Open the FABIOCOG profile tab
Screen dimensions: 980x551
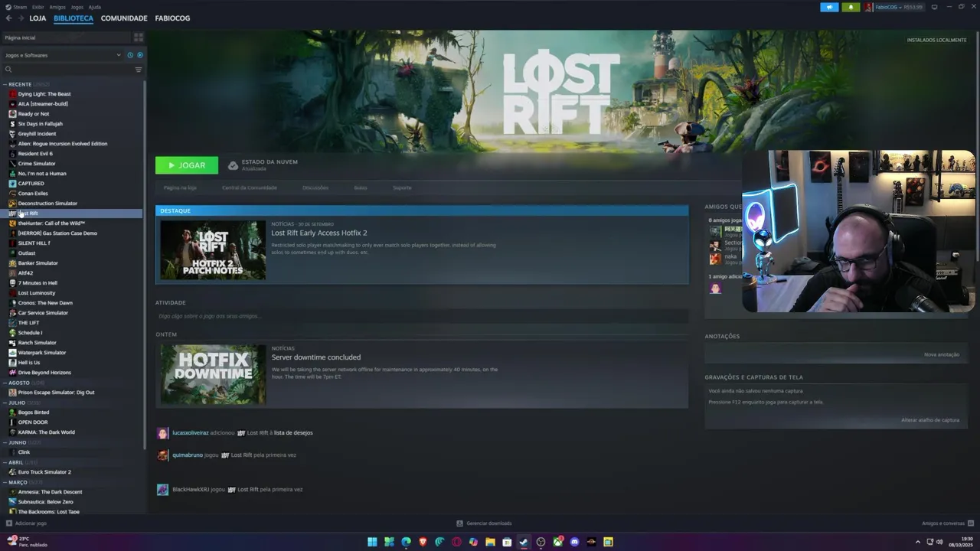[x=172, y=18]
